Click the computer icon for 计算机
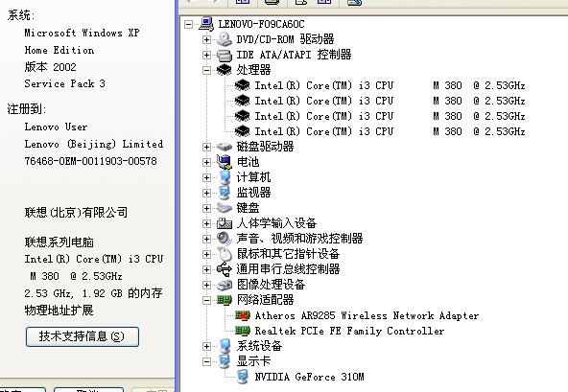Image resolution: width=568 pixels, height=392 pixels. (x=225, y=177)
